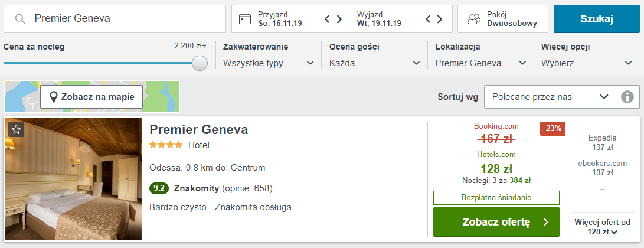Screen dimensions: 644x248
Task: Save Premier Geneva with star icon
Action: point(16,129)
